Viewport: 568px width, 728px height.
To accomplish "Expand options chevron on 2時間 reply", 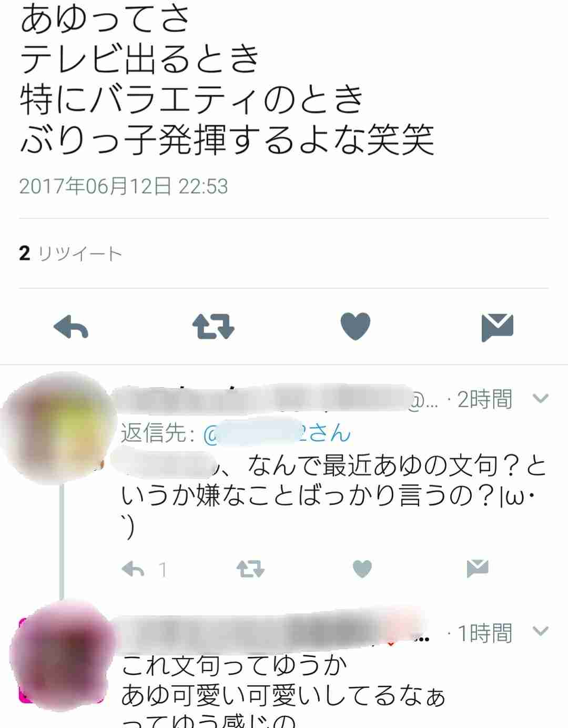I will (541, 398).
